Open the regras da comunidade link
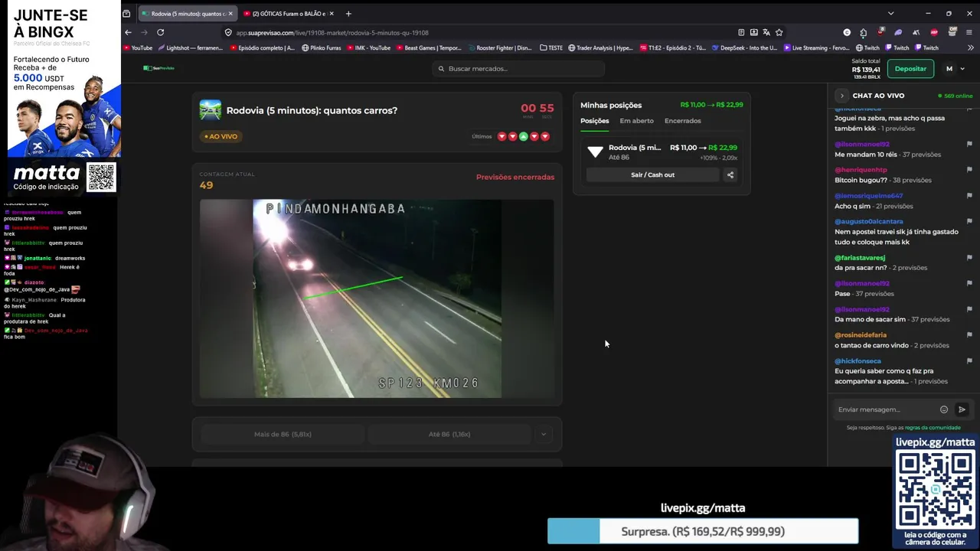Screen dimensions: 980x551 click(933, 428)
